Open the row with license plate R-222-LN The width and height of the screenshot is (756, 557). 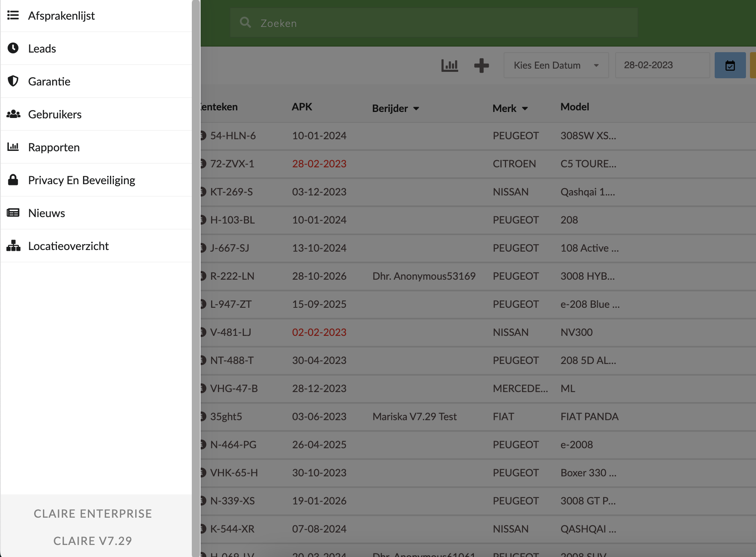pos(232,276)
